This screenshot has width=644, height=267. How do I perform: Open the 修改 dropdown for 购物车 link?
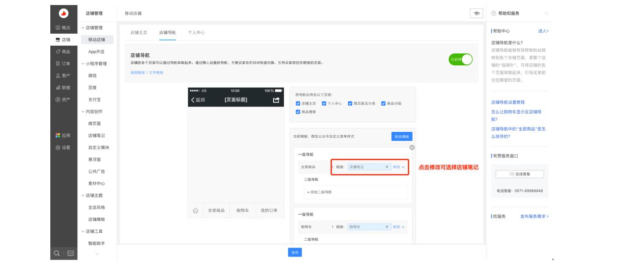(398, 227)
